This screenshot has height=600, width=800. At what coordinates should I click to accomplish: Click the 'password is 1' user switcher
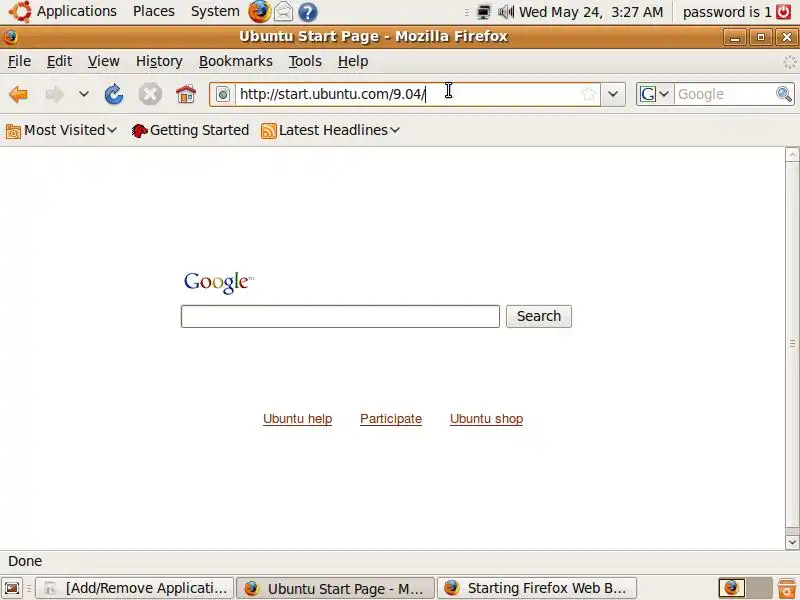tap(728, 12)
